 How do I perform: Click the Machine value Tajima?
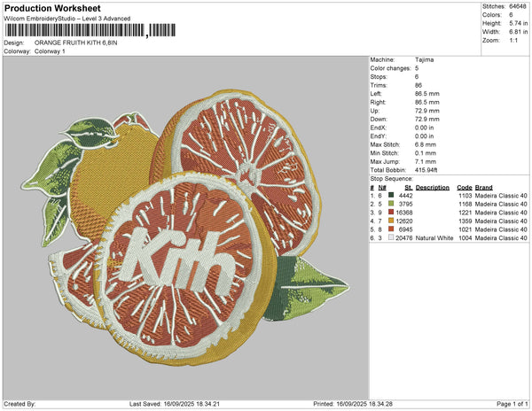coord(424,59)
